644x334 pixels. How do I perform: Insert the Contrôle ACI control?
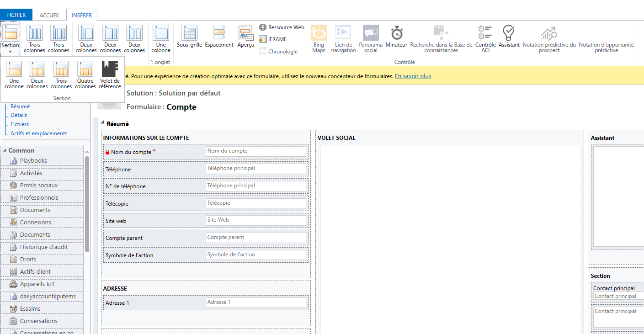(x=485, y=39)
